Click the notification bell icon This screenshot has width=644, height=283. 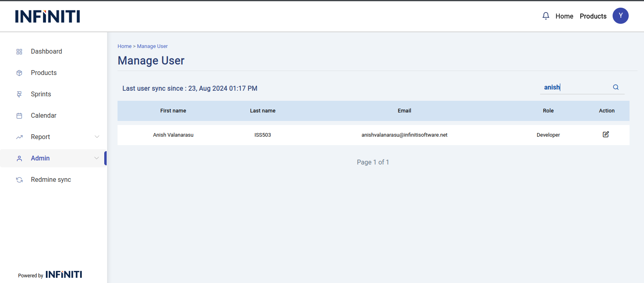[545, 16]
